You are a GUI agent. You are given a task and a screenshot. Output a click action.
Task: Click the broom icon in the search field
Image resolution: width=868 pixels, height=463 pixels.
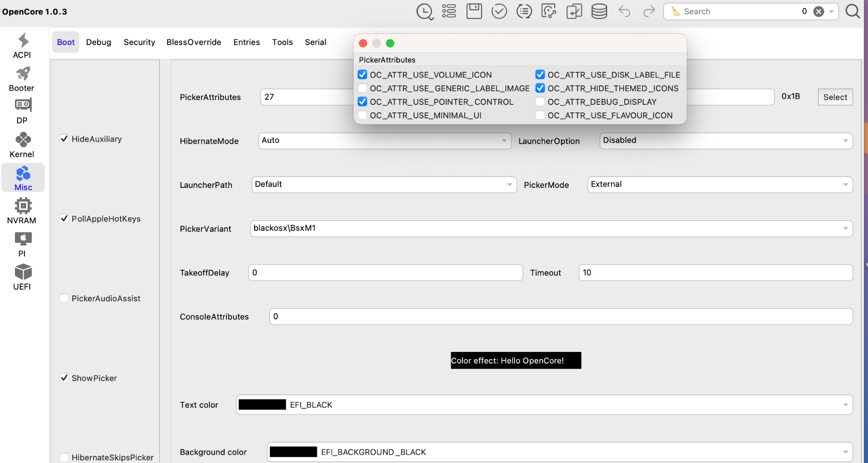(x=676, y=11)
